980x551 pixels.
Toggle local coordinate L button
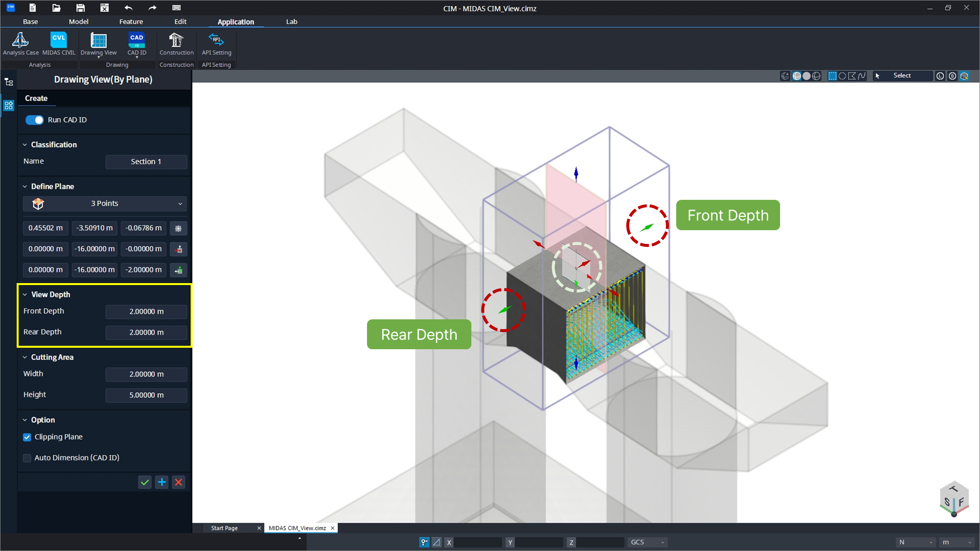[x=940, y=76]
